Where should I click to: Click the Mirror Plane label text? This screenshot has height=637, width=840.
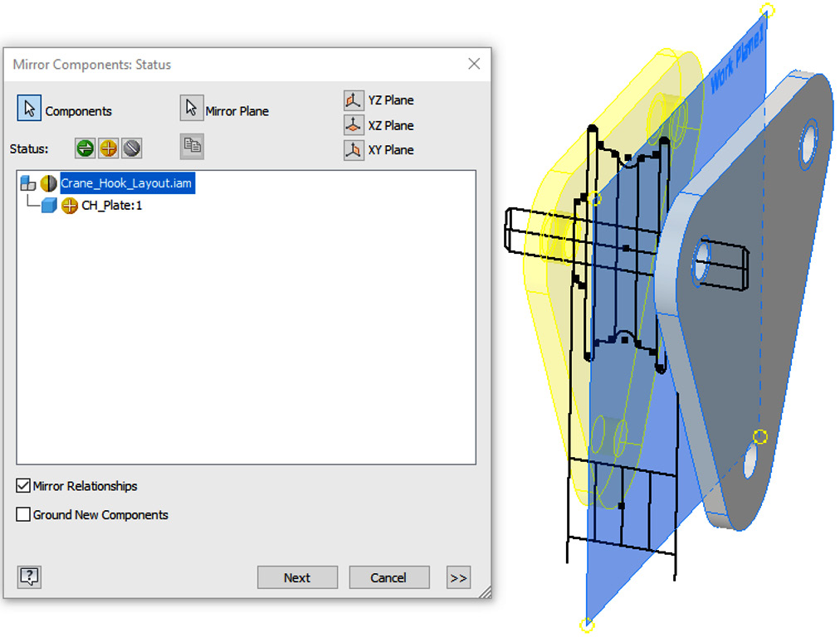click(237, 111)
